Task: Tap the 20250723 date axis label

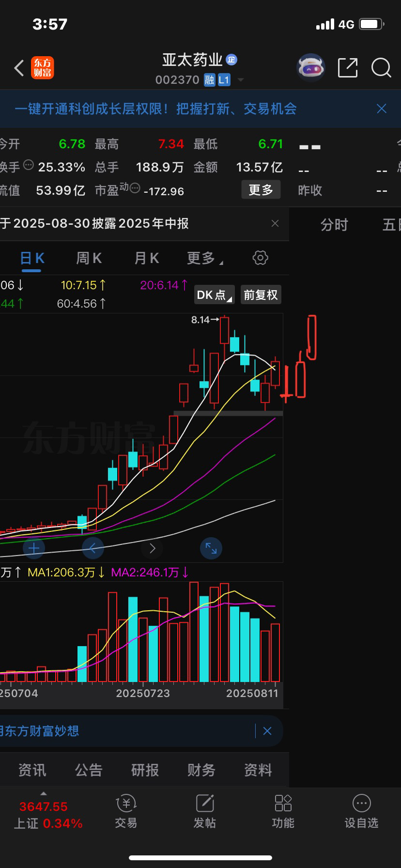Action: (143, 693)
